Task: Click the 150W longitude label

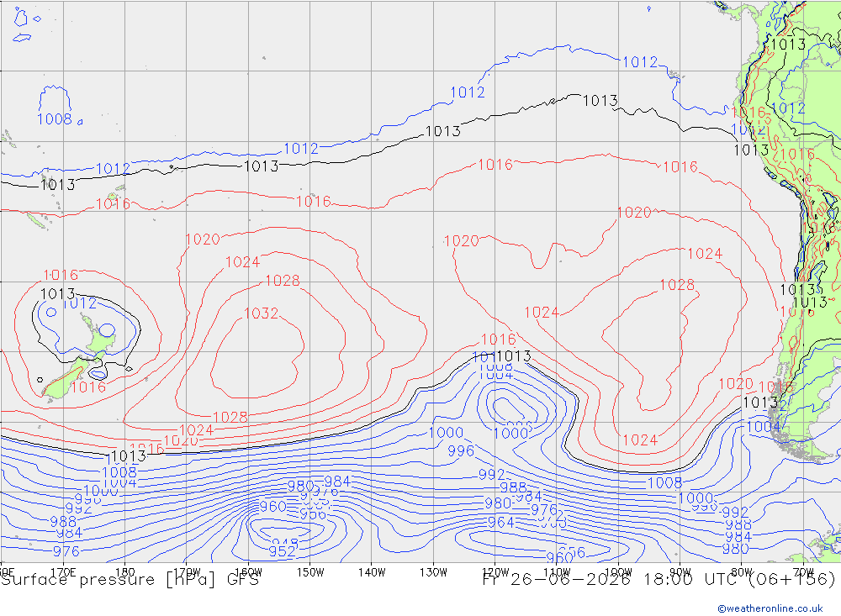Action: tap(310, 572)
